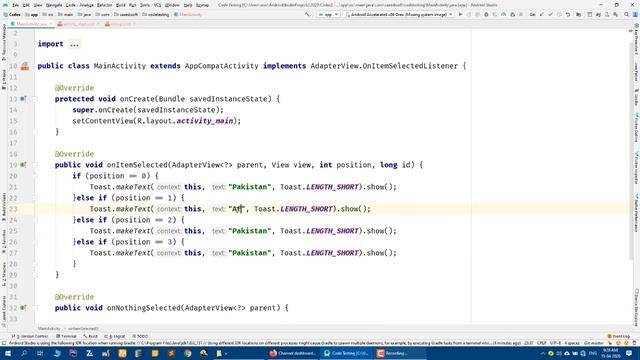Screen dimensions: 640x360
Task: Click the VCS commit checkmark icon
Action: click(550, 14)
